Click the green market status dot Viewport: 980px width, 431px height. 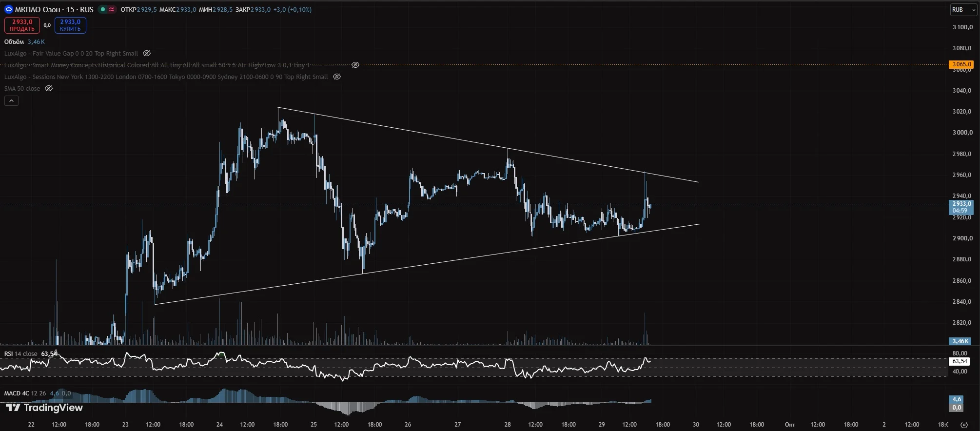(103, 9)
